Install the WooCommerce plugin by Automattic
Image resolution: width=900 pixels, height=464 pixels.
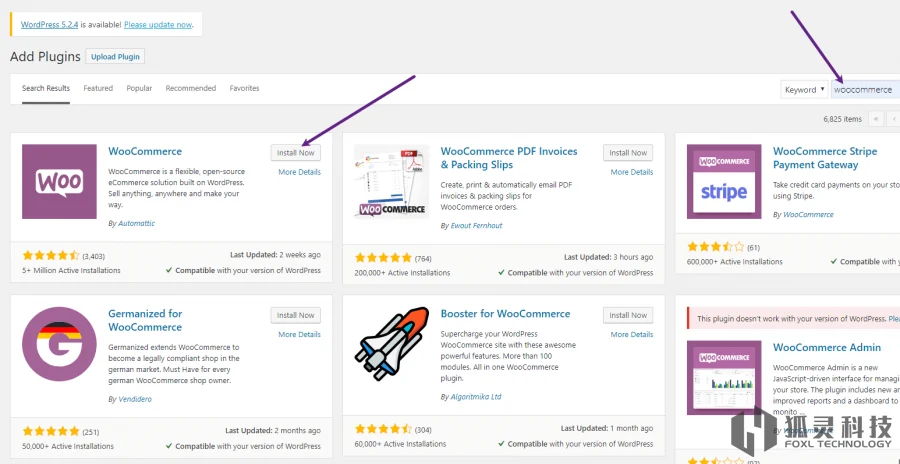296,153
